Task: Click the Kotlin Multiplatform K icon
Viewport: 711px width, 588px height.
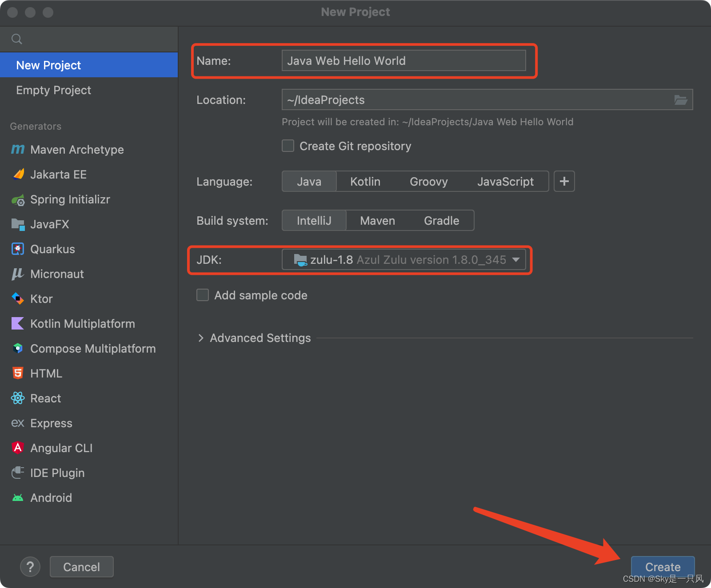Action: click(x=18, y=323)
